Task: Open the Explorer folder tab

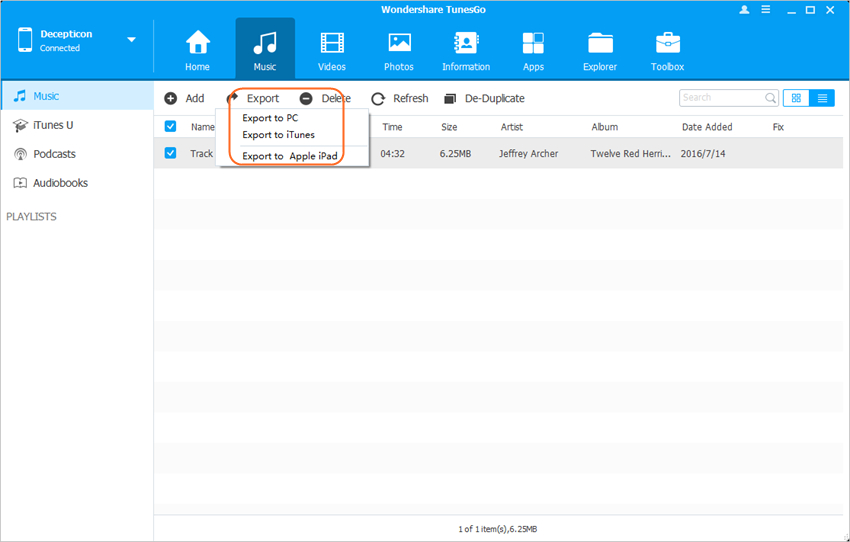Action: 600,51
